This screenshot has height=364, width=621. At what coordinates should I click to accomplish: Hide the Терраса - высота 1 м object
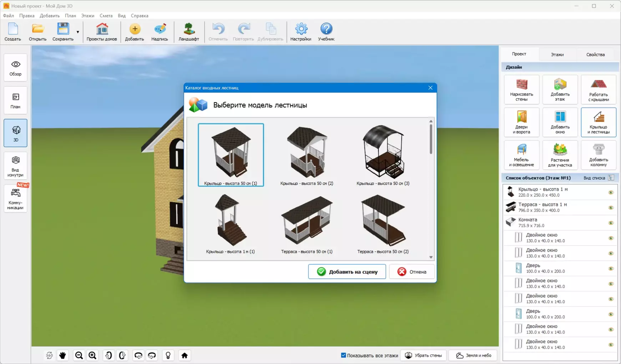click(611, 208)
